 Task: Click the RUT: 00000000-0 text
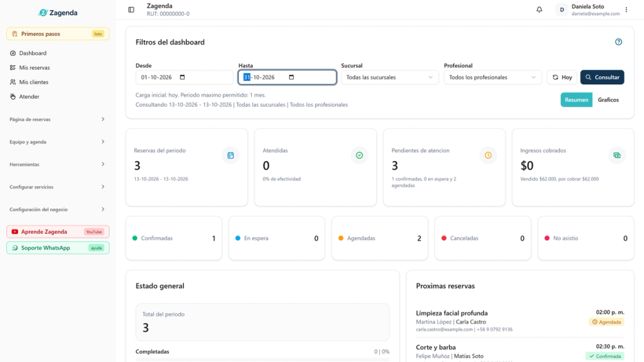click(169, 14)
